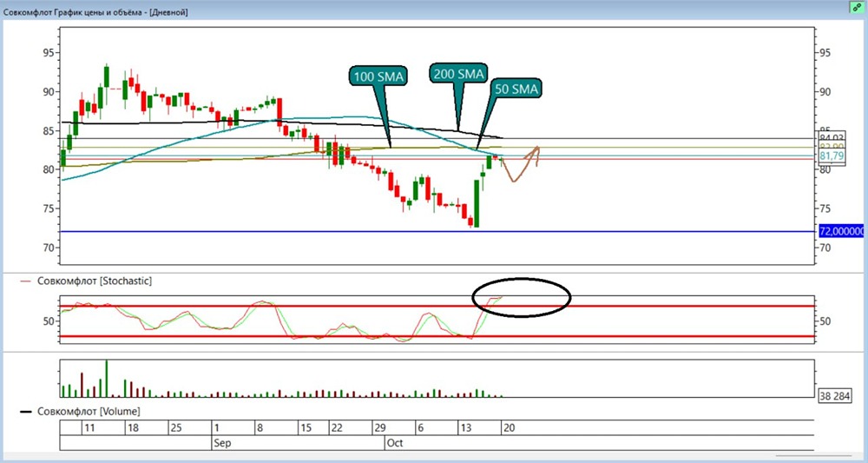Viewport: 868px width, 463px height.
Task: Click the 70 label on right price axis
Action: 826,248
